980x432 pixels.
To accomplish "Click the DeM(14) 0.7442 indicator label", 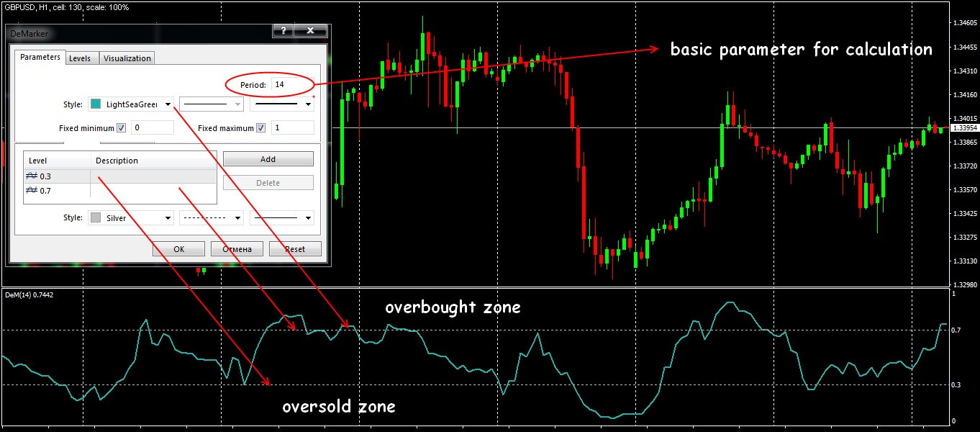I will click(29, 294).
